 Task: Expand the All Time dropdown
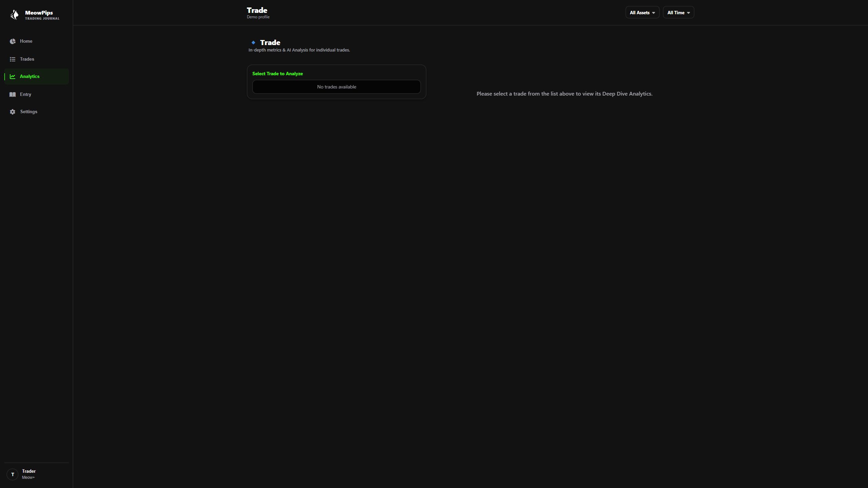(x=678, y=13)
